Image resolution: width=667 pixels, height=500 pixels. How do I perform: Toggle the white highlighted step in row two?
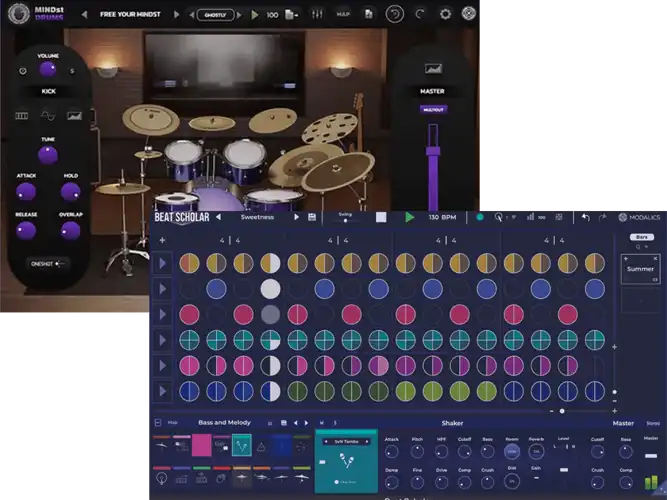(270, 289)
